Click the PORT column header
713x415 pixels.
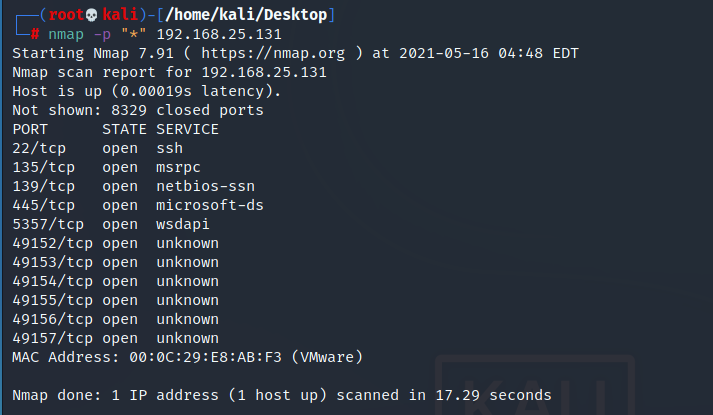tap(30, 129)
